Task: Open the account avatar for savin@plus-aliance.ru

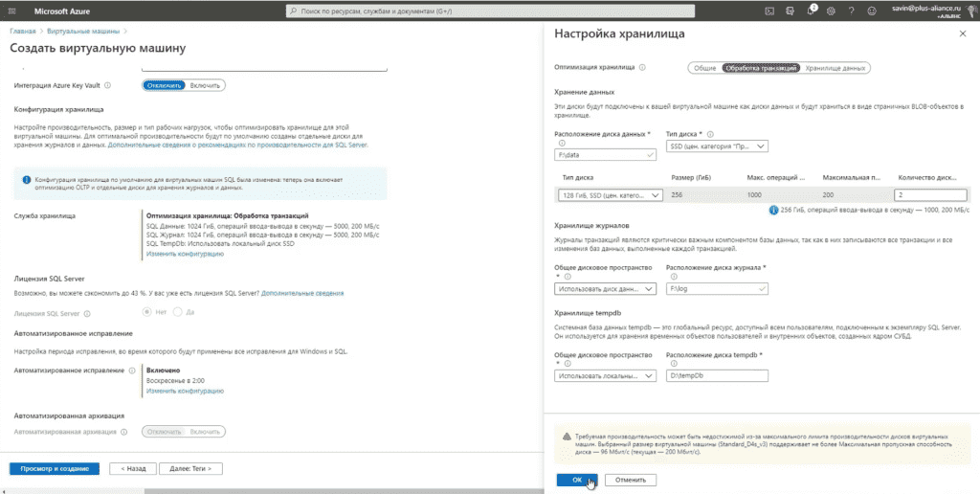Action: (x=972, y=11)
